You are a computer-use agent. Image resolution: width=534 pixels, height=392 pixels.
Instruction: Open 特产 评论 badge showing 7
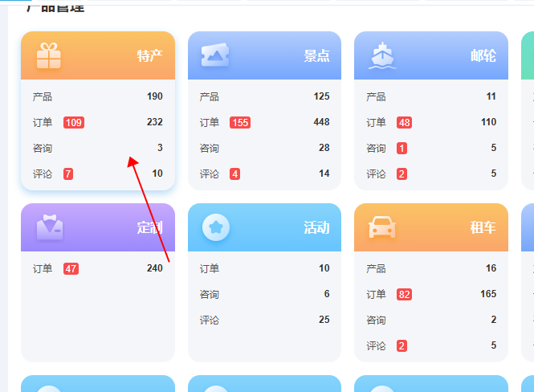[x=68, y=174]
